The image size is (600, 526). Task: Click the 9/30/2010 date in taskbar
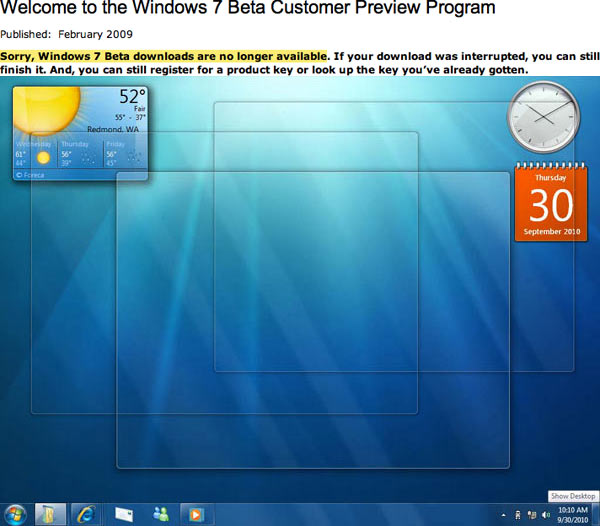(572, 519)
